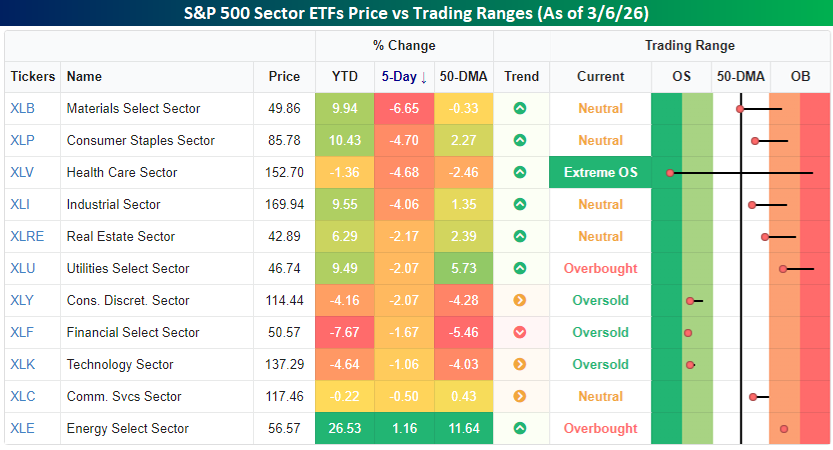833x450 pixels.
Task: Click the XLB trend up-arrow icon
Action: [x=520, y=109]
